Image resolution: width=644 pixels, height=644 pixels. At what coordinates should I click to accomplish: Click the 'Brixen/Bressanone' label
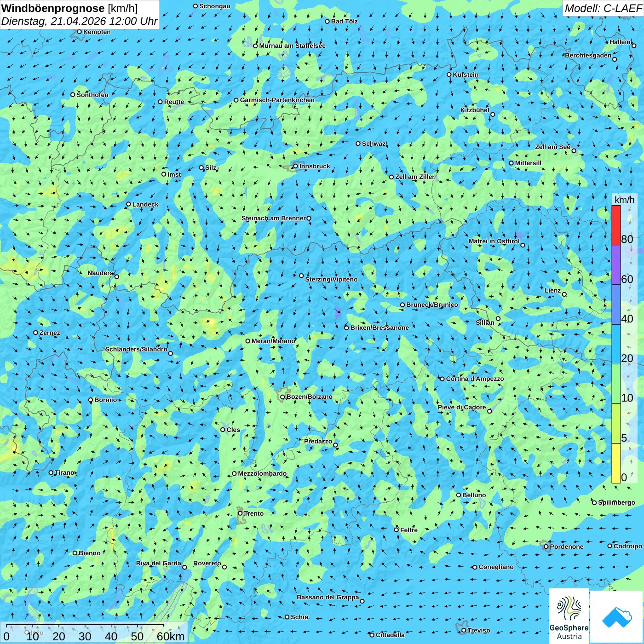[379, 328]
